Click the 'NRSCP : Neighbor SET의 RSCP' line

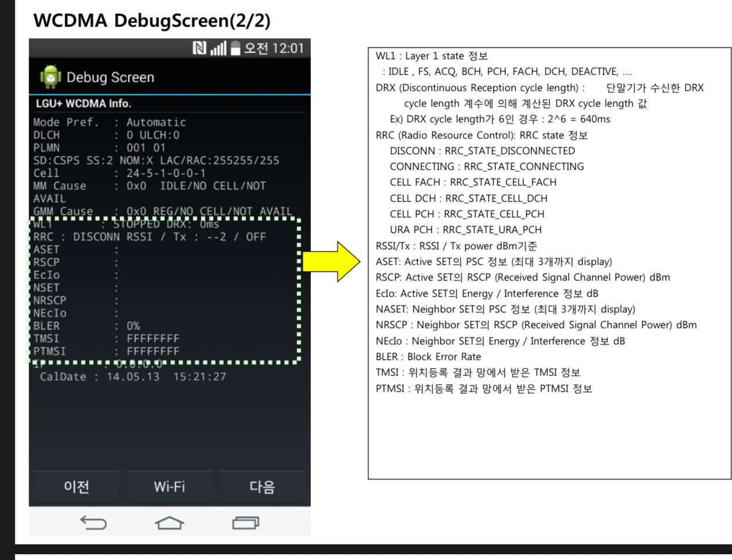[x=537, y=325]
